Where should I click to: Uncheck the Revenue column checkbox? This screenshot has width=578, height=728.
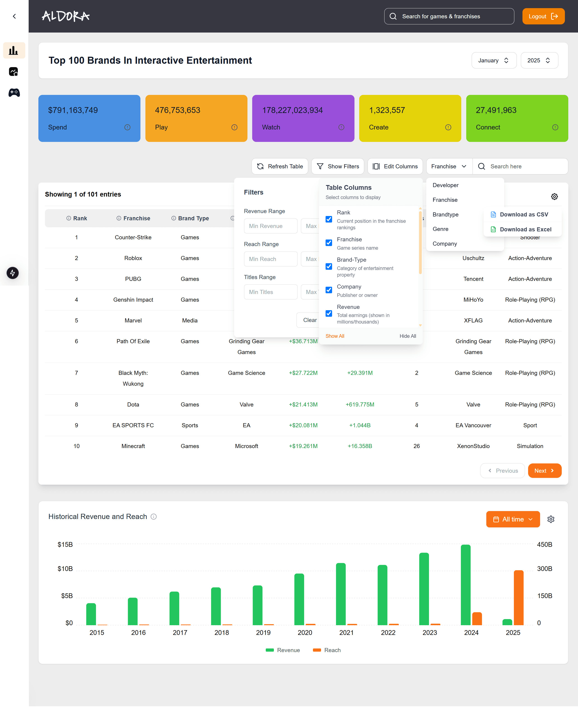click(329, 314)
